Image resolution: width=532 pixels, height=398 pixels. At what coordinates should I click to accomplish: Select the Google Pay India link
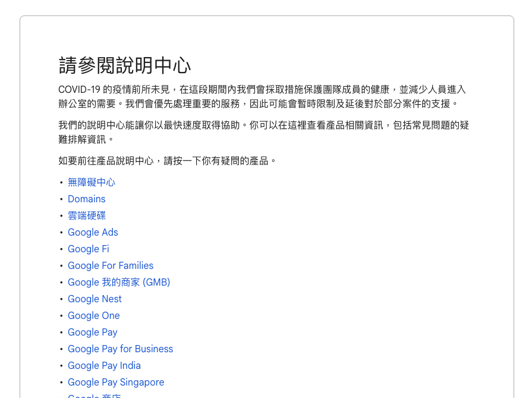104,365
